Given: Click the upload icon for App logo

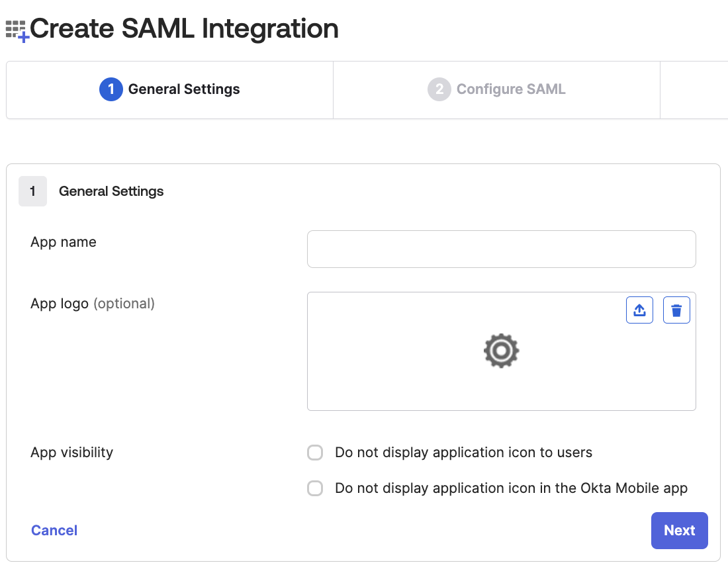Looking at the screenshot, I should click(639, 310).
